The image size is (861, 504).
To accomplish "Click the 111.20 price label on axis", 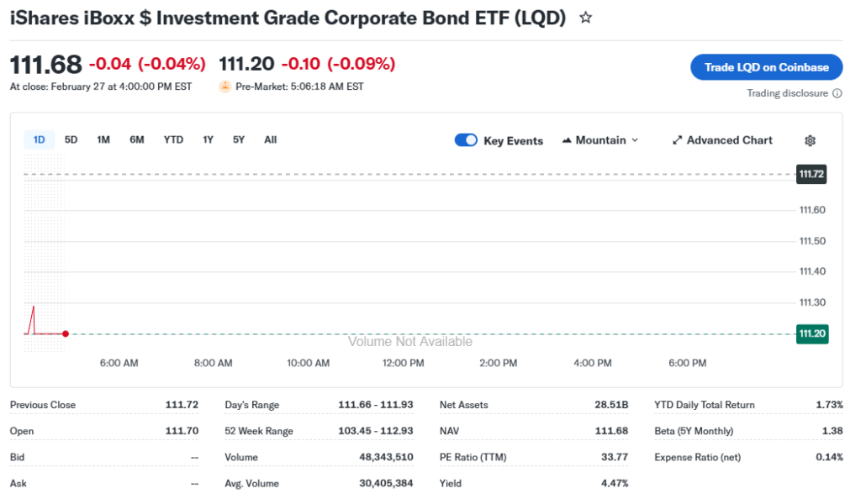I will [811, 334].
